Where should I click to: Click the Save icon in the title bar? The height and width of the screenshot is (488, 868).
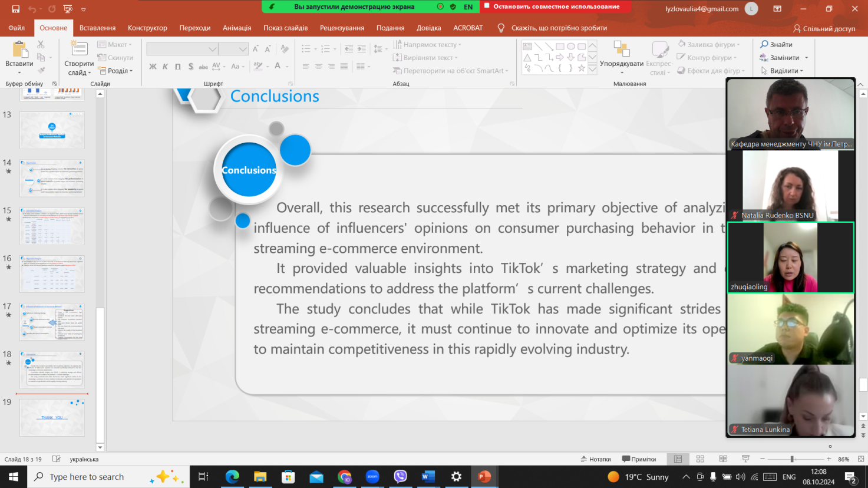[x=15, y=9]
